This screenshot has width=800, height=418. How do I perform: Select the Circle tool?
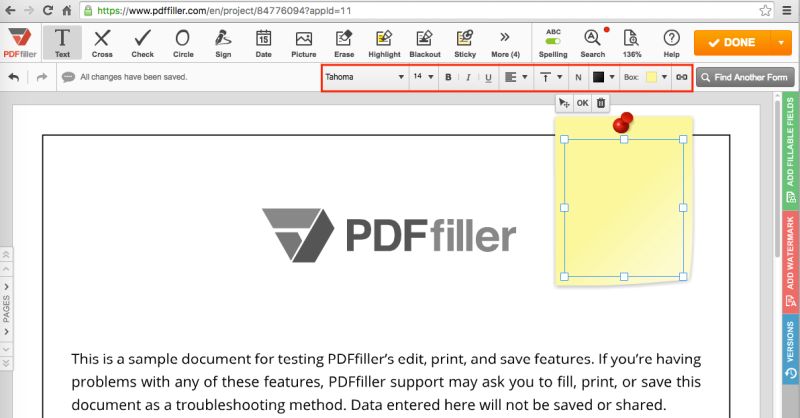(183, 42)
